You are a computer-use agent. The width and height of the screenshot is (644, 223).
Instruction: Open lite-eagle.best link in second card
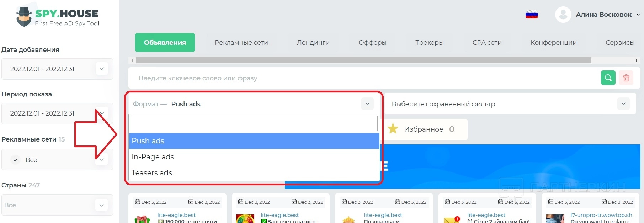pyautogui.click(x=280, y=215)
